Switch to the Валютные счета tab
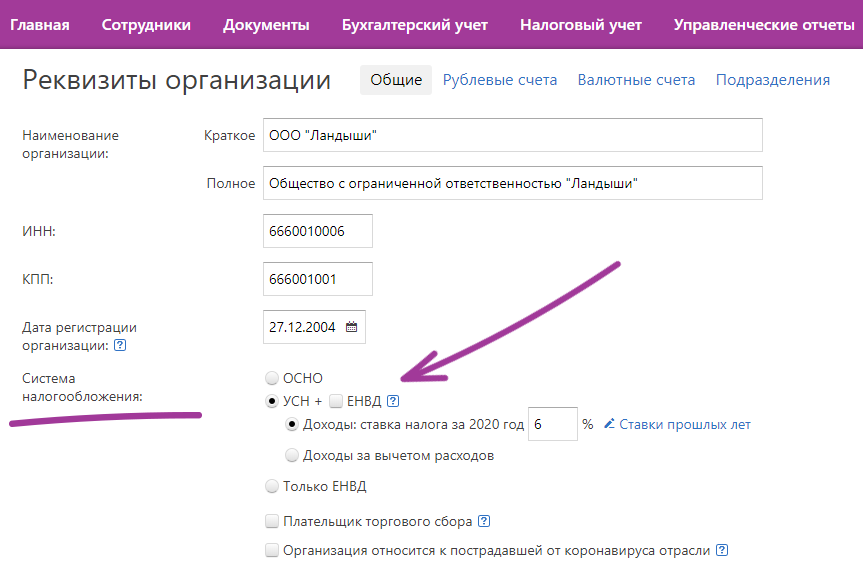The image size is (863, 571). point(636,80)
